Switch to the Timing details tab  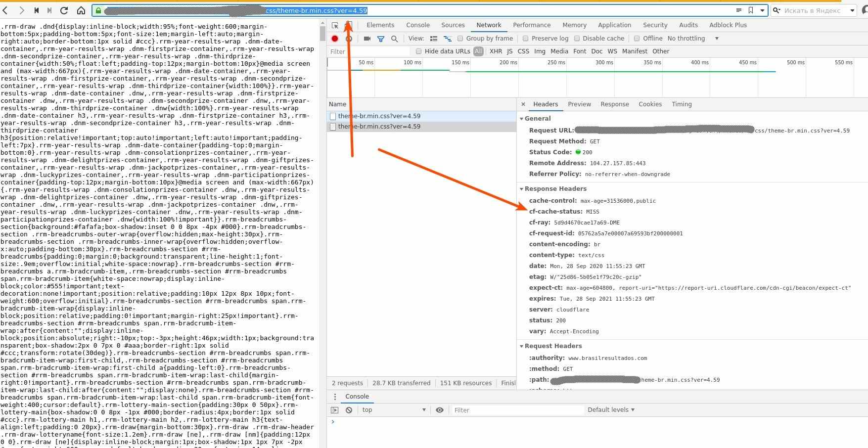[x=682, y=104]
